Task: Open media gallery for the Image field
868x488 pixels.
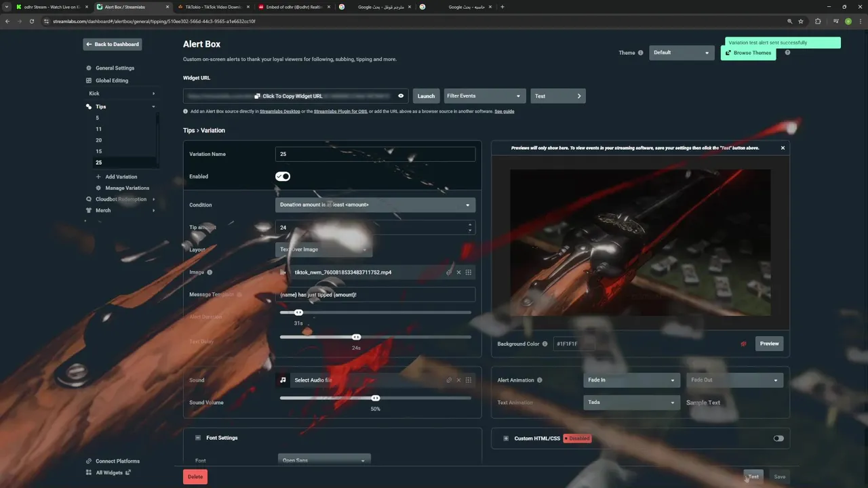Action: click(469, 272)
